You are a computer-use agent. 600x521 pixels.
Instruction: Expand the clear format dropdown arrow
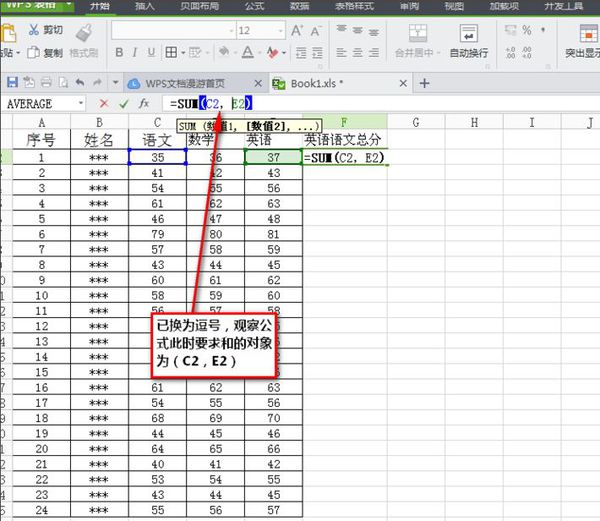pos(284,53)
